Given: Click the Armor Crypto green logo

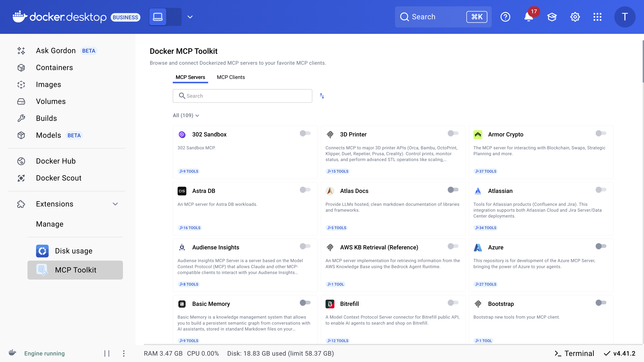Looking at the screenshot, I should click(478, 134).
